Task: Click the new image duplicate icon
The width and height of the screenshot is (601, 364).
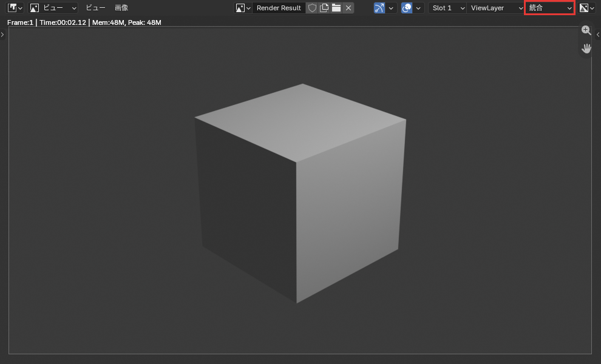Action: click(324, 8)
